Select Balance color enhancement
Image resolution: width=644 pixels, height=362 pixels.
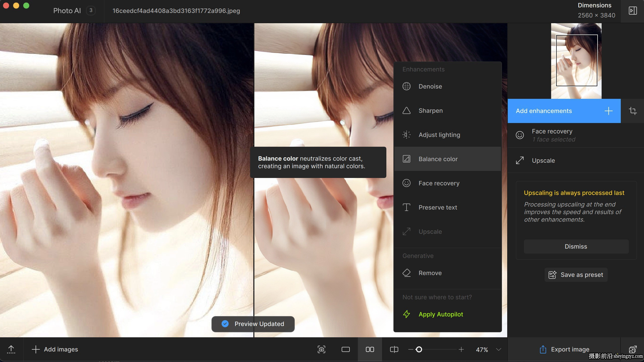tap(447, 159)
